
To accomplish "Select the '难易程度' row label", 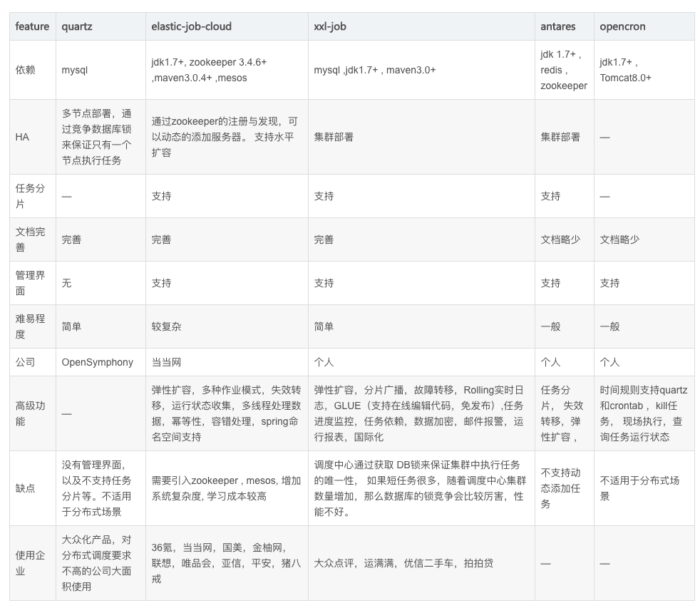I will 33,326.
